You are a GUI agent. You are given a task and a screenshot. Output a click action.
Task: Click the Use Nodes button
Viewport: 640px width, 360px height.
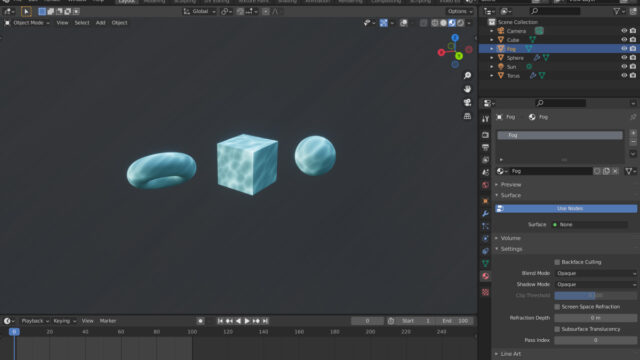point(566,209)
